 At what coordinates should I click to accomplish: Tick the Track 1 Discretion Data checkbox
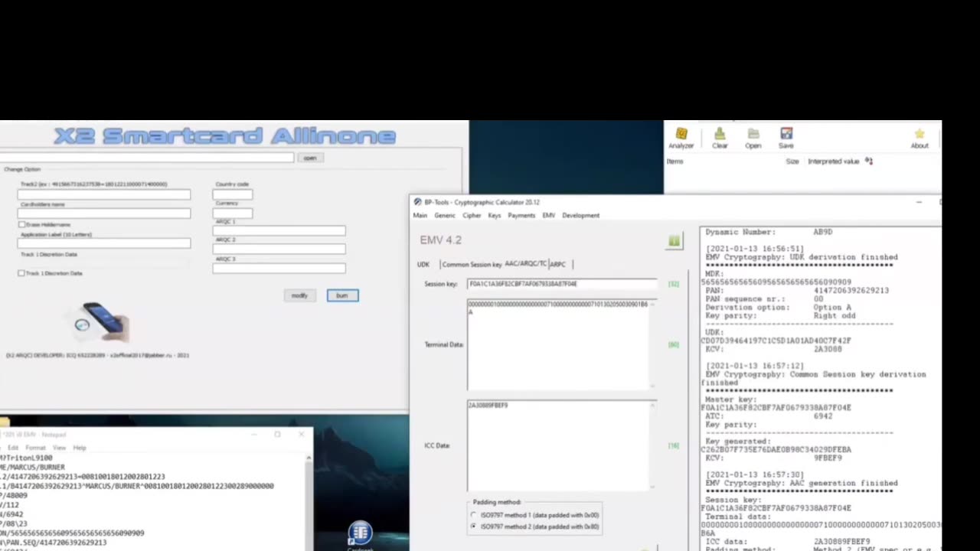click(21, 273)
